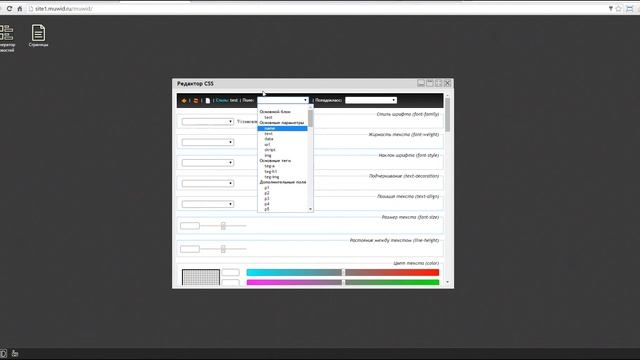Click the font-size value input box
The image size is (640, 360).
190,226
